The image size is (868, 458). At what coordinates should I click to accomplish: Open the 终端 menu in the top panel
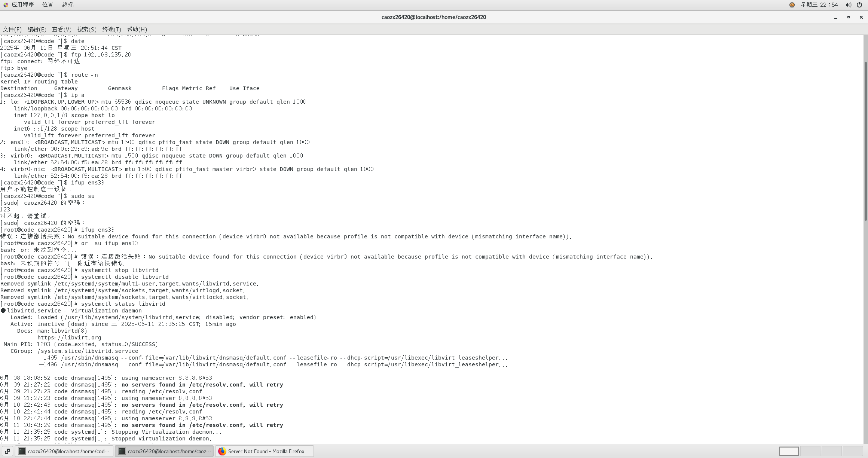click(x=68, y=5)
